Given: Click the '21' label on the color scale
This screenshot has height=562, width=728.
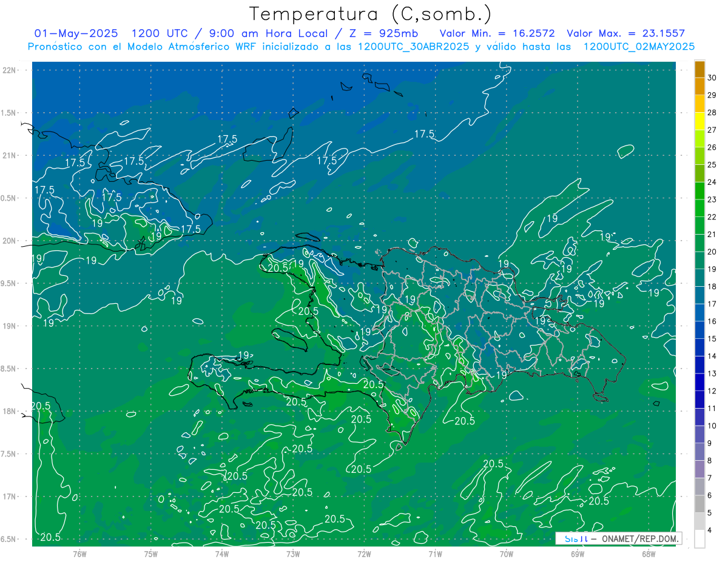Looking at the screenshot, I should pyautogui.click(x=712, y=234).
